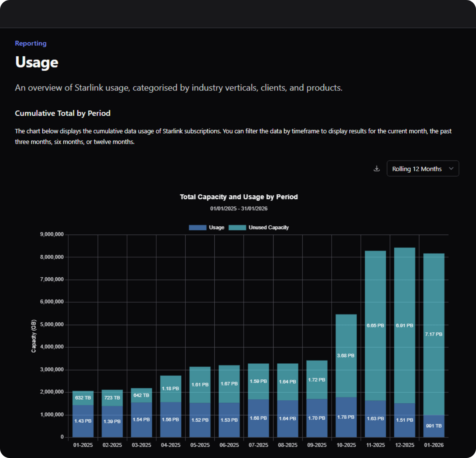Viewport: 476px width, 458px height.
Task: Open the Rolling 12 Months dropdown
Action: (423, 169)
